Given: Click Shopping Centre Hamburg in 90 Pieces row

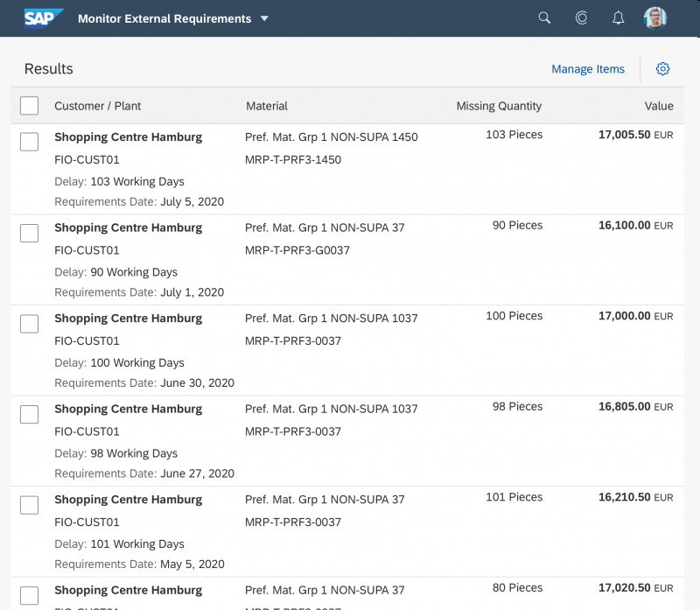Looking at the screenshot, I should click(128, 228).
